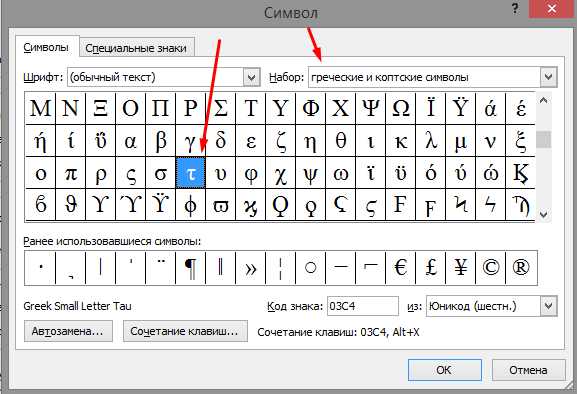
Task: Select the small upsilon υ symbol
Action: point(221,173)
